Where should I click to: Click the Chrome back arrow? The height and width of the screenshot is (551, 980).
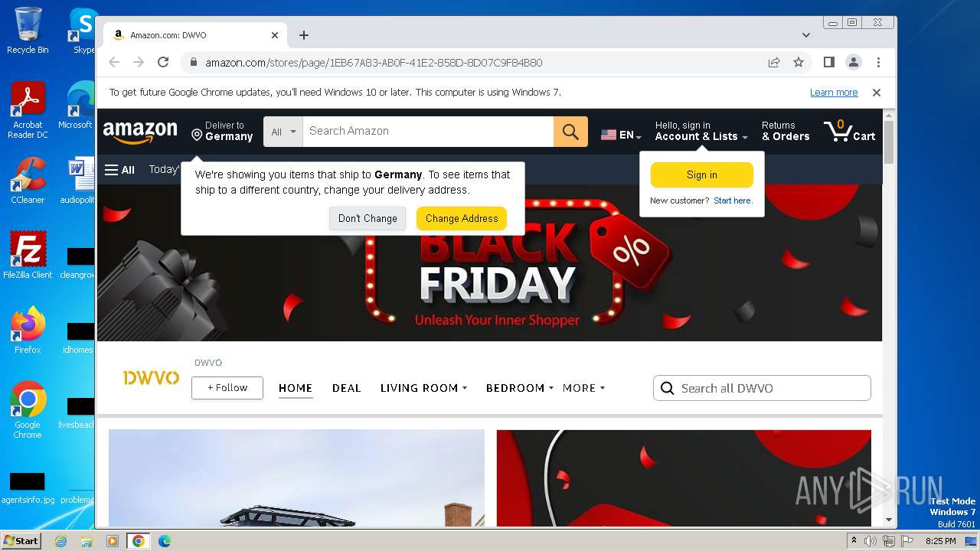[x=114, y=63]
